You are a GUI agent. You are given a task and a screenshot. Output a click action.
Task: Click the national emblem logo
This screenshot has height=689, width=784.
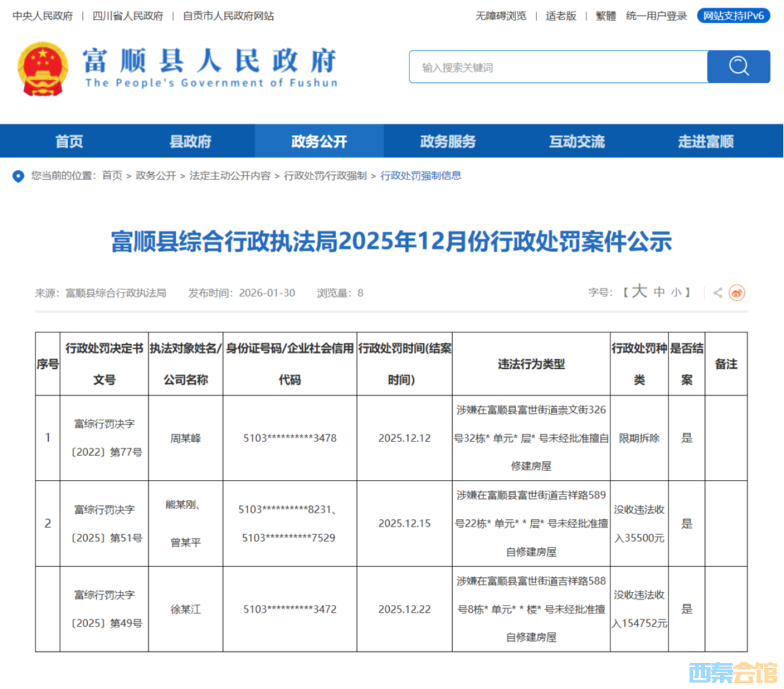pos(42,68)
